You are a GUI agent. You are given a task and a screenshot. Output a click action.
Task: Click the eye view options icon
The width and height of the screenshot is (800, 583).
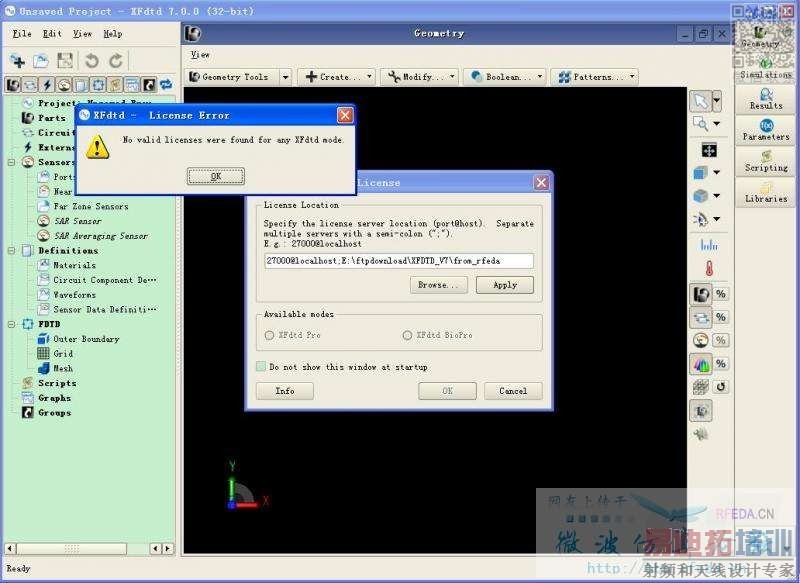coord(701,219)
